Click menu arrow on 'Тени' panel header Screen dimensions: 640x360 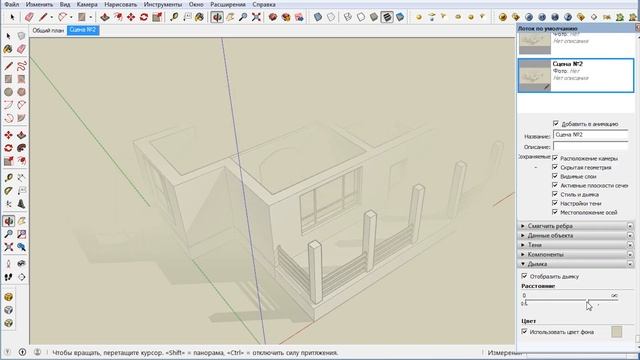(x=630, y=245)
